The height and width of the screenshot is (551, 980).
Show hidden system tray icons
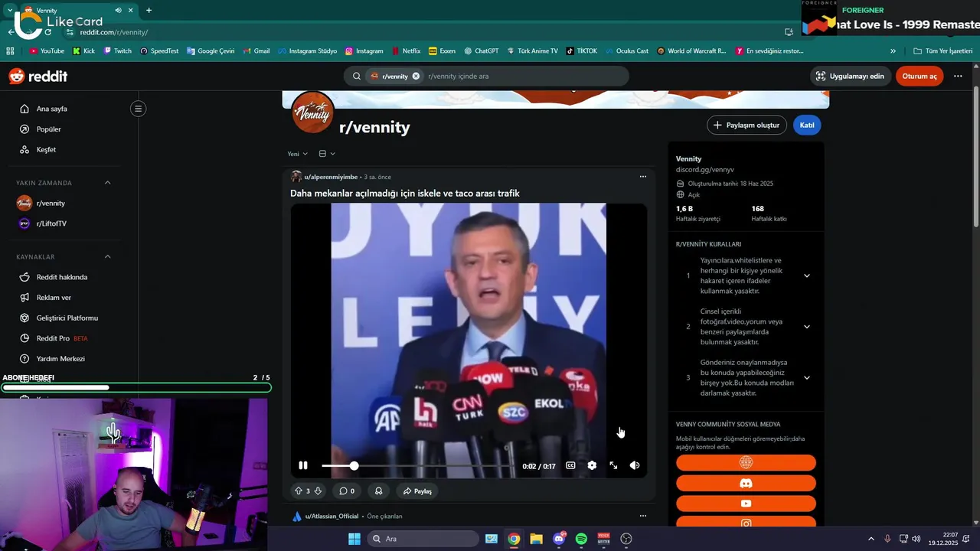871,539
